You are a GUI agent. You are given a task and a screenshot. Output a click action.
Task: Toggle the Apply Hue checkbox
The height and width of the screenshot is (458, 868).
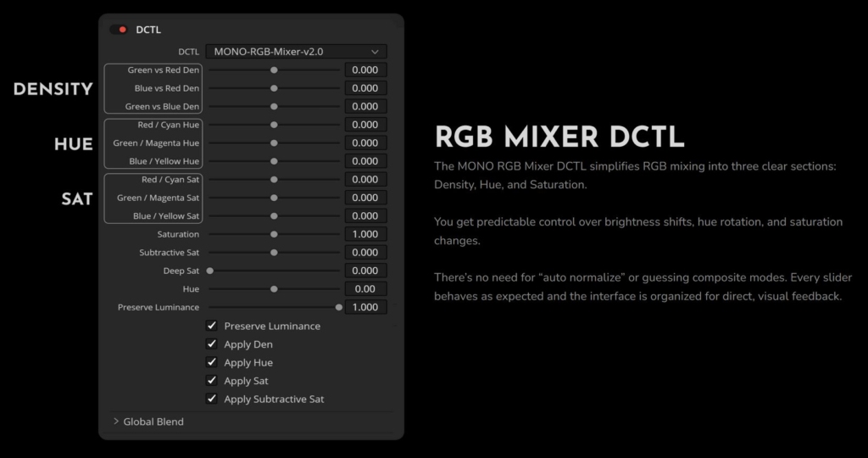pos(211,362)
